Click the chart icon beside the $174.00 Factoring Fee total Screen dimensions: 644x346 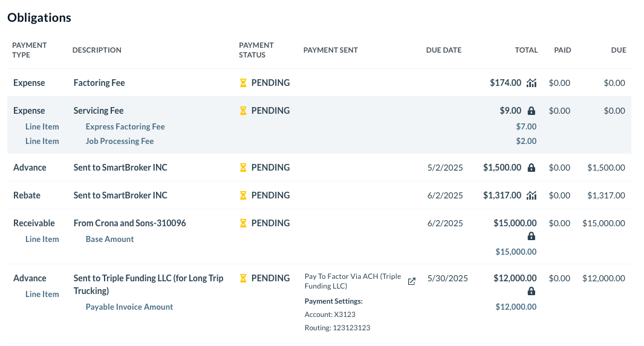[x=532, y=83]
